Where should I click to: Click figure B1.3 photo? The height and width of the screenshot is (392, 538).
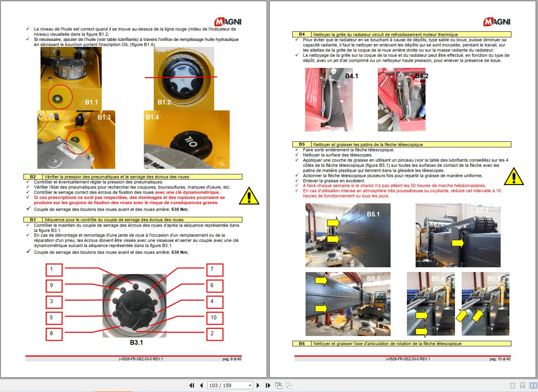76,140
